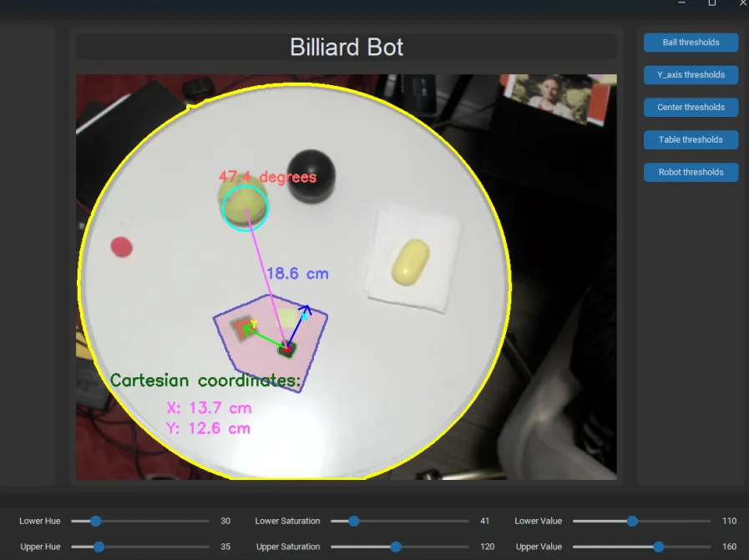Viewport: 749px width, 560px height.
Task: Click the "Billiard Bot" title
Action: tap(347, 48)
